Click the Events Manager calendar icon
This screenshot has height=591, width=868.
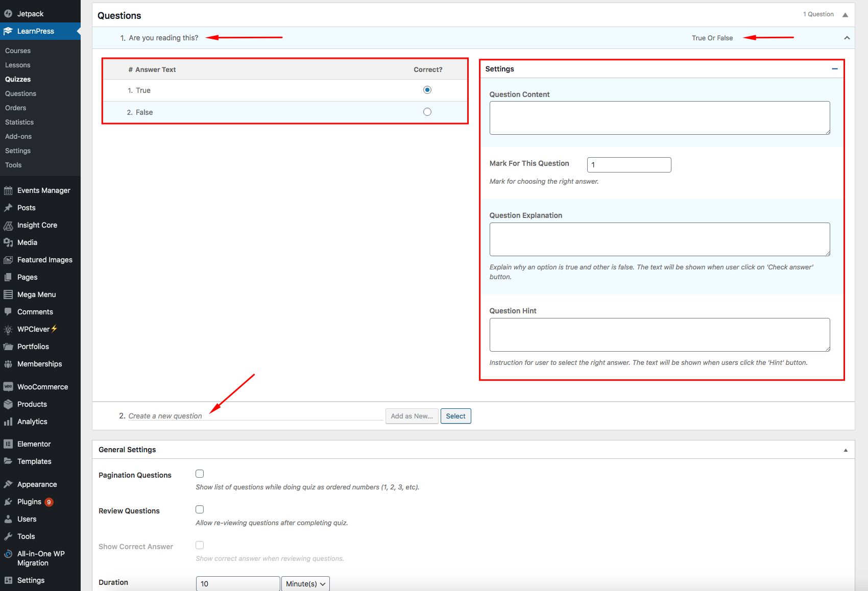tap(8, 190)
